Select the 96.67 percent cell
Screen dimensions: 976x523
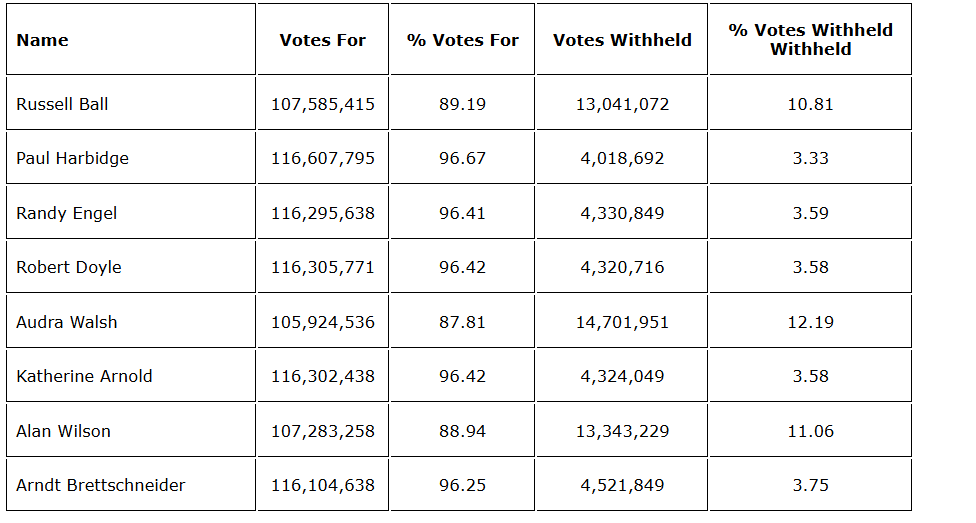pos(462,158)
